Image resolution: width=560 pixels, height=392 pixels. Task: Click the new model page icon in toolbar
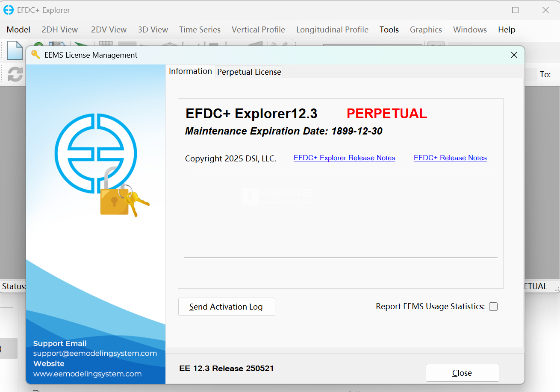click(x=15, y=50)
